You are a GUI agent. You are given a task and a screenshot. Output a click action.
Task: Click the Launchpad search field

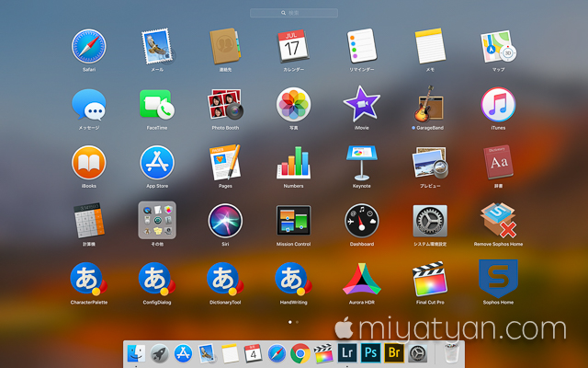[294, 13]
